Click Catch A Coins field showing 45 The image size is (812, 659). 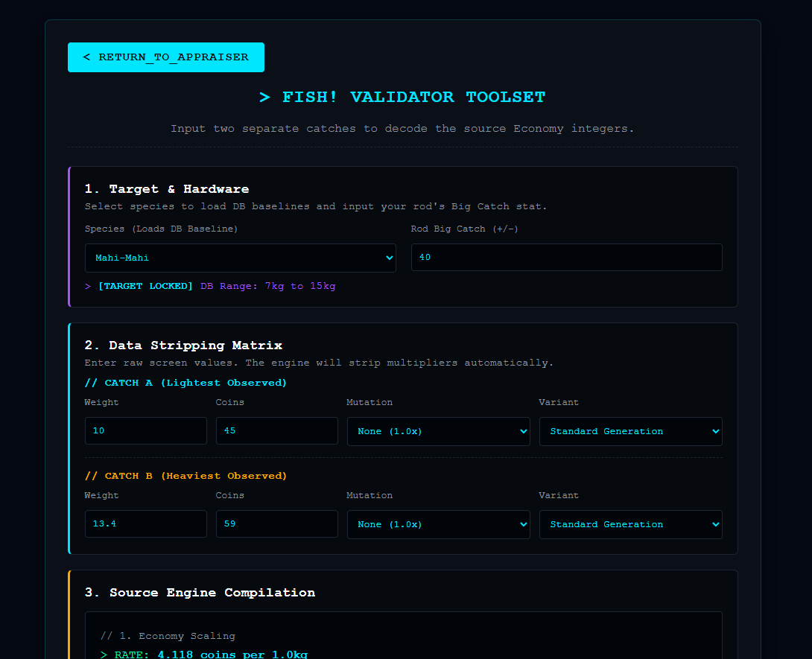[x=277, y=430]
